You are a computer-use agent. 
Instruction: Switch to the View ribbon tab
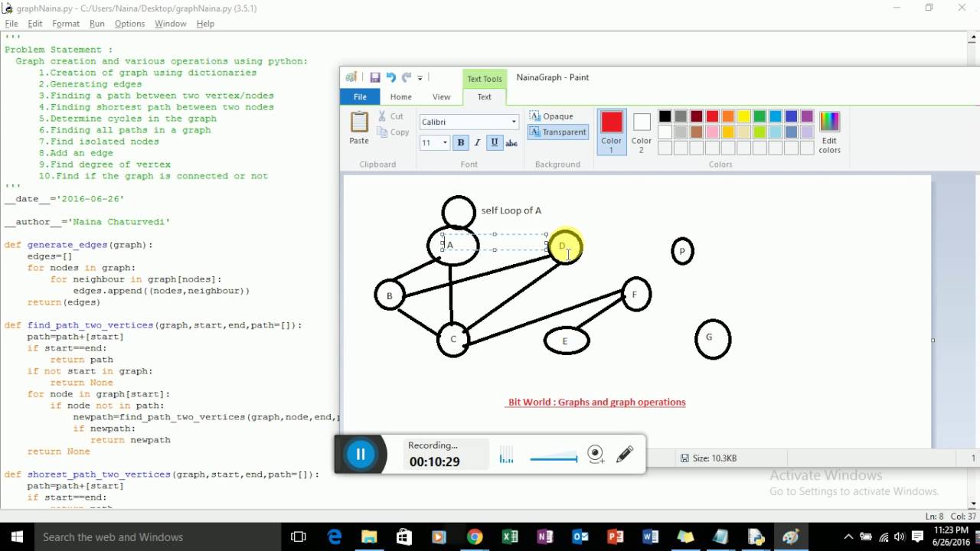pyautogui.click(x=441, y=96)
